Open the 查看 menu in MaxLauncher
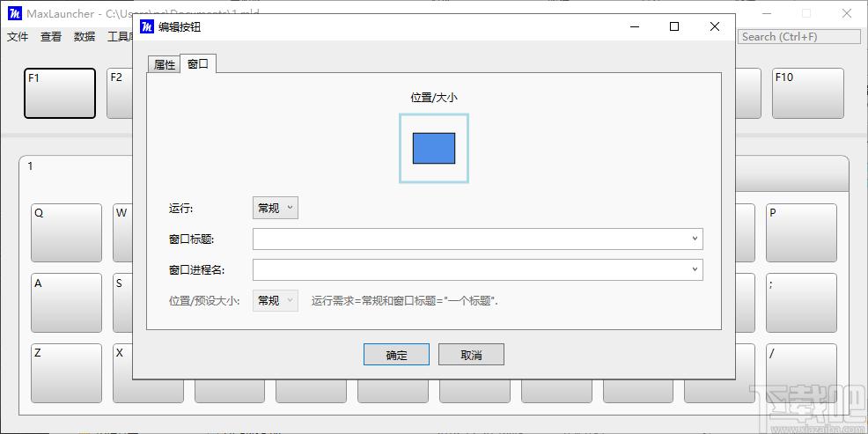868x434 pixels. coord(51,37)
